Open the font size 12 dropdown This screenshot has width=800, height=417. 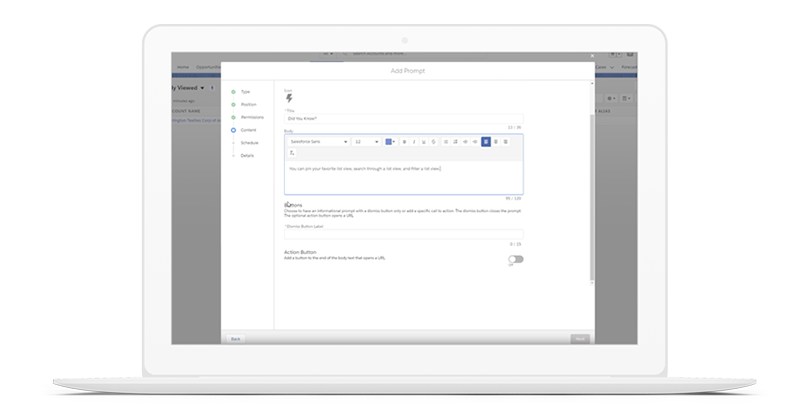point(366,142)
